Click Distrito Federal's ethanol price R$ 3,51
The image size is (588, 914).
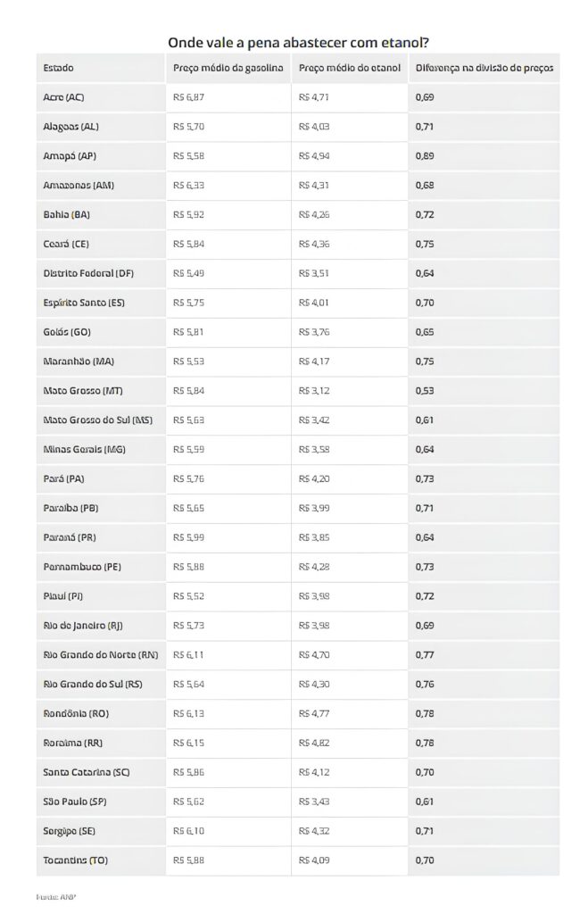[x=314, y=273]
